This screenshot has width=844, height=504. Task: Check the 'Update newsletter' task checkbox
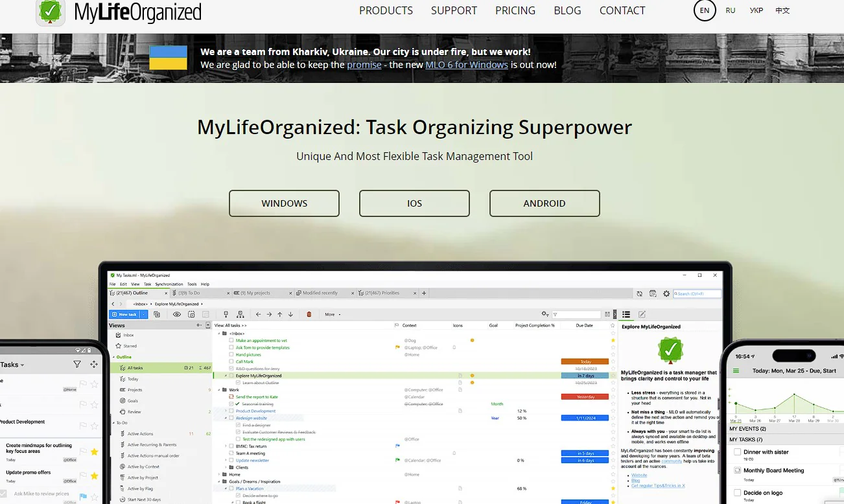[x=231, y=461]
